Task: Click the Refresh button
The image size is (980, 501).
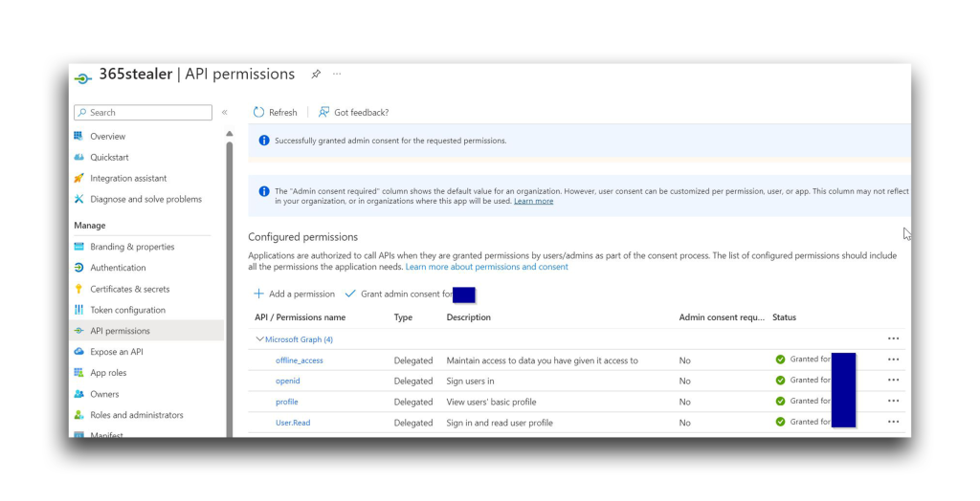Action: (x=275, y=113)
